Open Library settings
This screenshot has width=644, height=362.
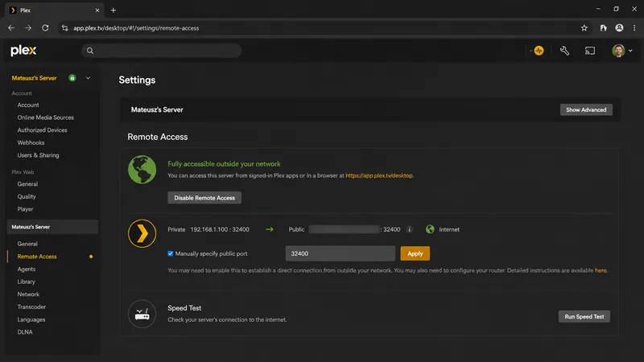[x=27, y=282]
